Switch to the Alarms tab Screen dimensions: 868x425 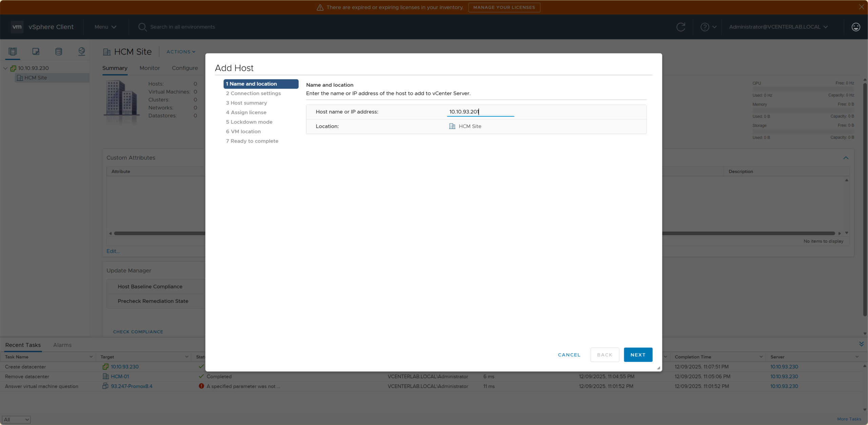click(62, 345)
